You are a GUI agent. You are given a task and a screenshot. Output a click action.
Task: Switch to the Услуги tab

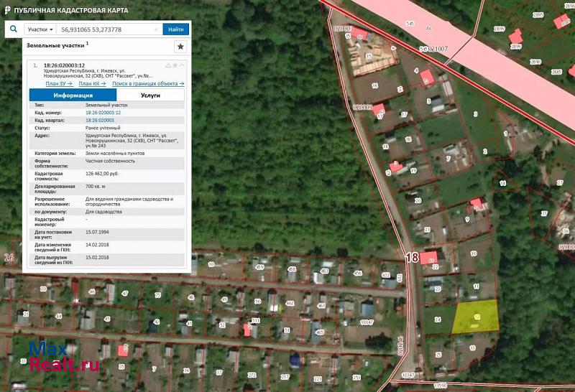coord(150,95)
